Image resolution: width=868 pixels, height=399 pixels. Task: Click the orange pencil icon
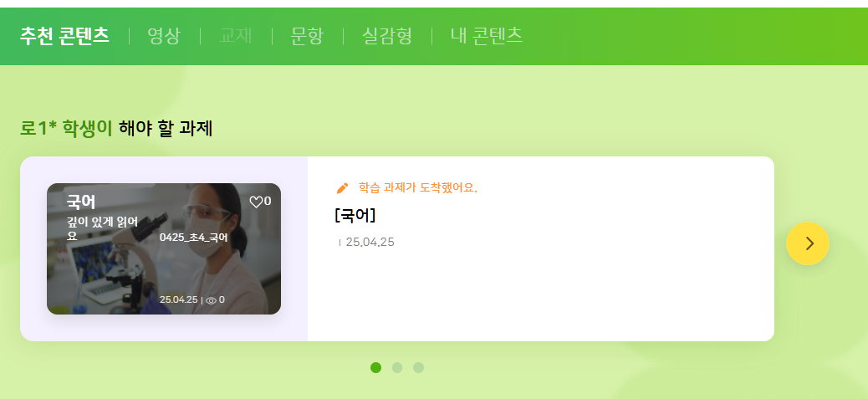tap(343, 188)
